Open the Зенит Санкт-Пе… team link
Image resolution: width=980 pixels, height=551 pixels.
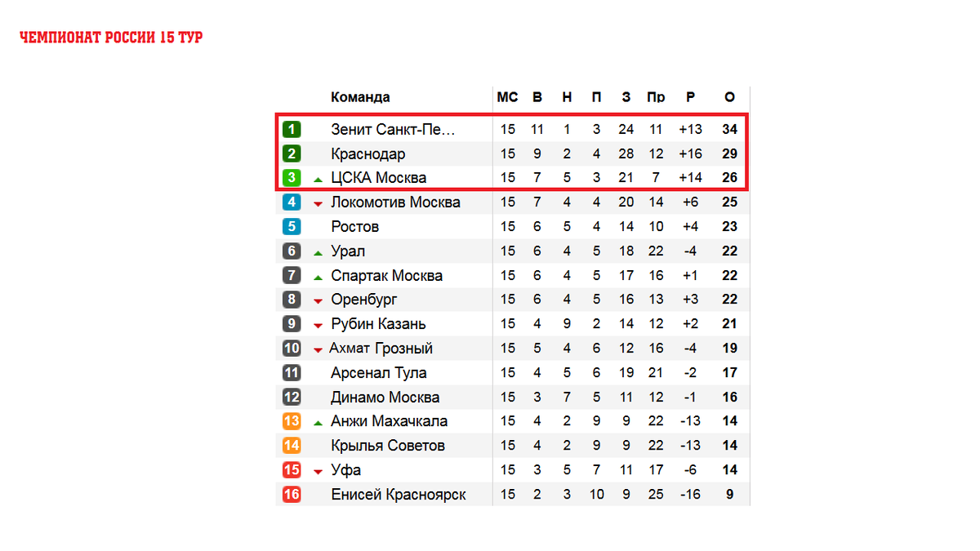pyautogui.click(x=393, y=129)
